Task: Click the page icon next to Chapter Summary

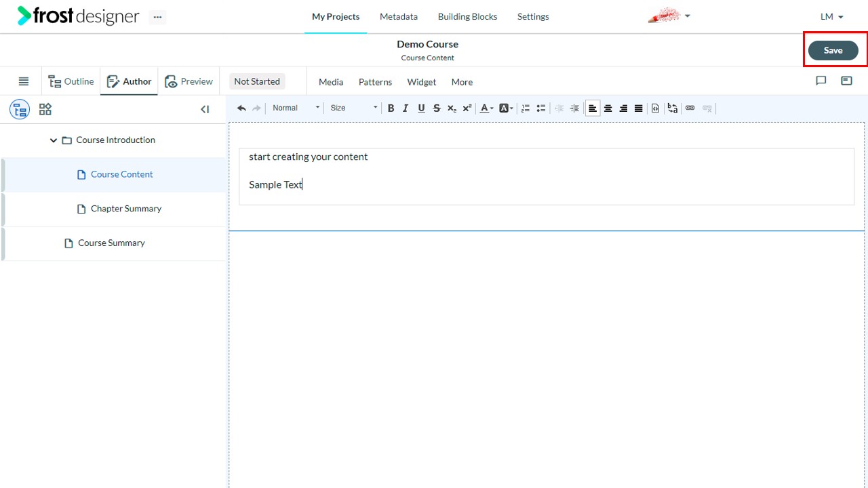Action: tap(82, 209)
